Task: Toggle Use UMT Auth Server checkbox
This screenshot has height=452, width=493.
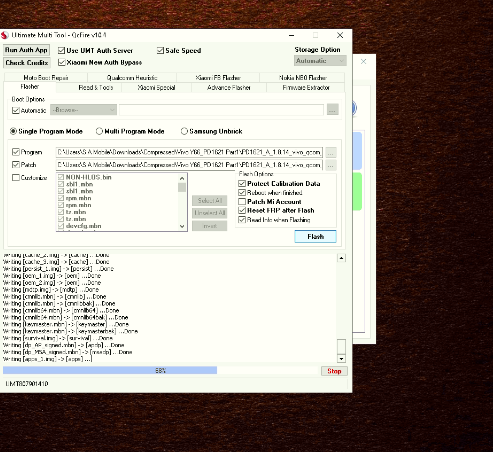Action: click(61, 51)
